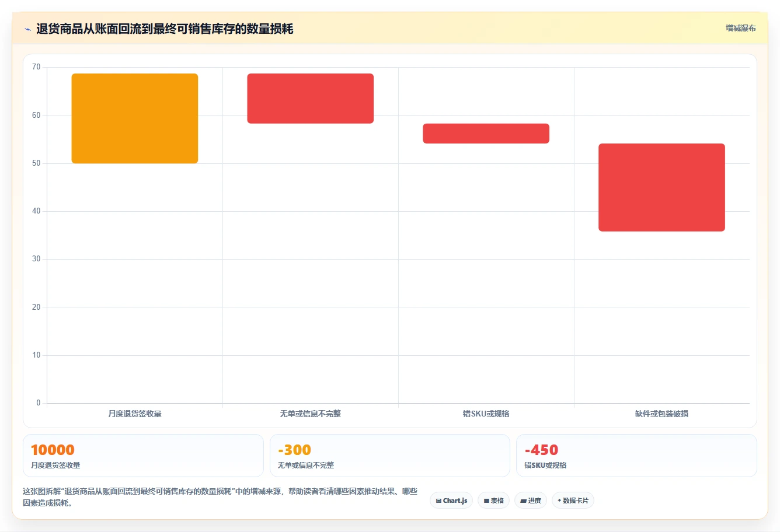Viewport: 780px width, 532px height.
Task: Click the 增减瀑布 label in the header
Action: 740,28
